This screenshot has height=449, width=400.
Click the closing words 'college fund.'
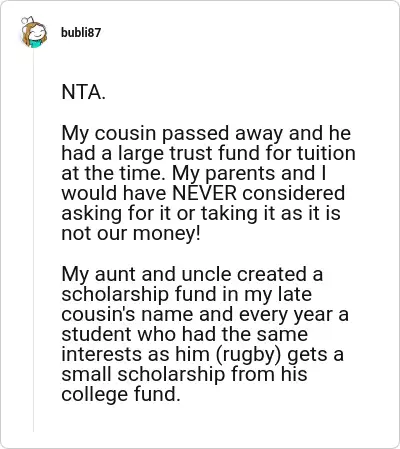click(x=121, y=394)
